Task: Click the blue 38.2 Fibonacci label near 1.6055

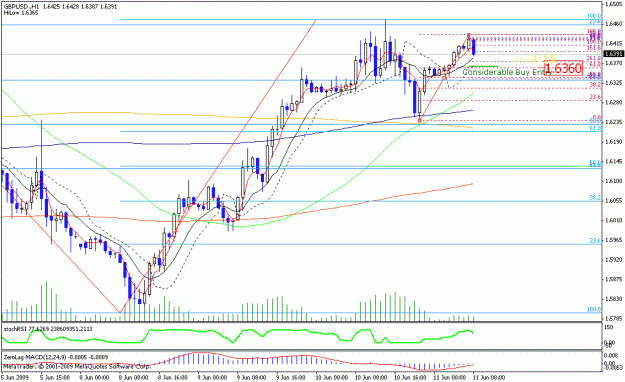Action: click(x=595, y=197)
